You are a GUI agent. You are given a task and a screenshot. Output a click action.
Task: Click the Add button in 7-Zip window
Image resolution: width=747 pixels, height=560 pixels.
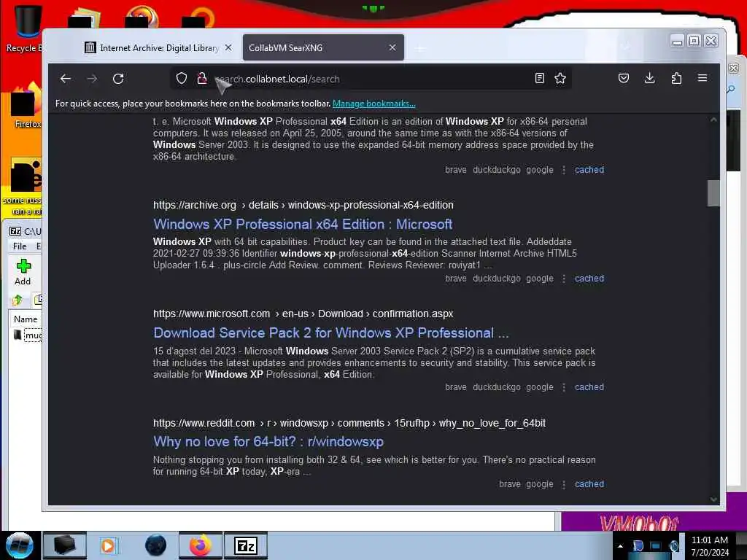[23, 273]
